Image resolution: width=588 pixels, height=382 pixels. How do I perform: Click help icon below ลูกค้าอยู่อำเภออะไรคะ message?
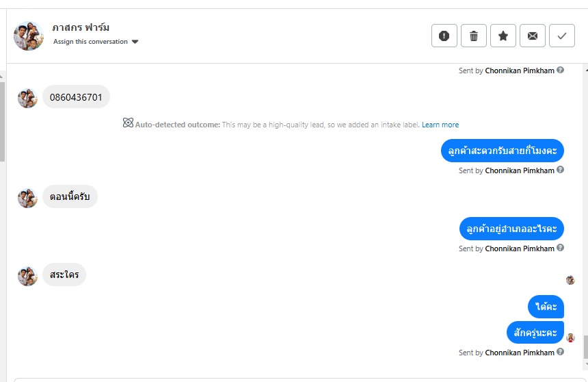point(561,249)
